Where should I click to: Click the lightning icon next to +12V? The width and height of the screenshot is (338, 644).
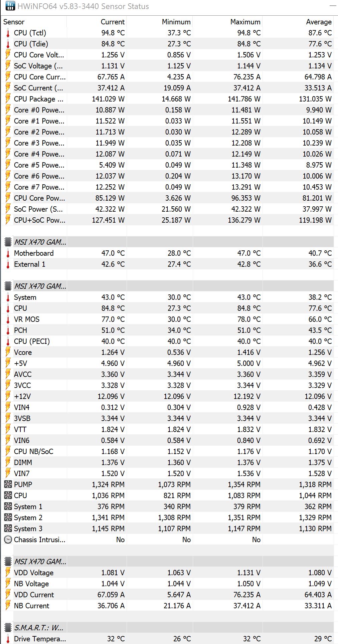tap(8, 396)
